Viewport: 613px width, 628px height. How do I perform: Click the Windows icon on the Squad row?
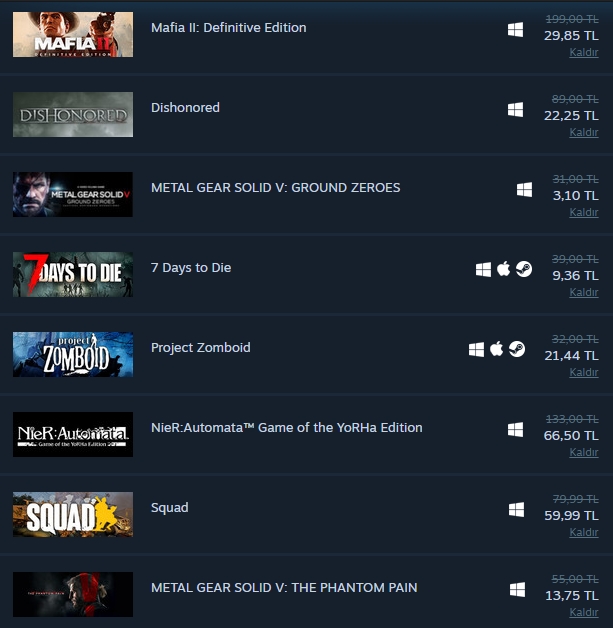516,510
